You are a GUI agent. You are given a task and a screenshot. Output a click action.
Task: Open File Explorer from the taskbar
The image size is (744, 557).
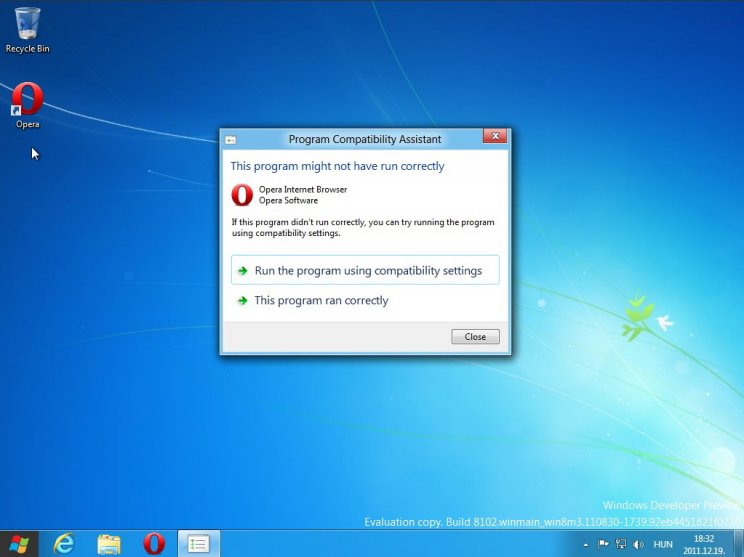[x=109, y=544]
